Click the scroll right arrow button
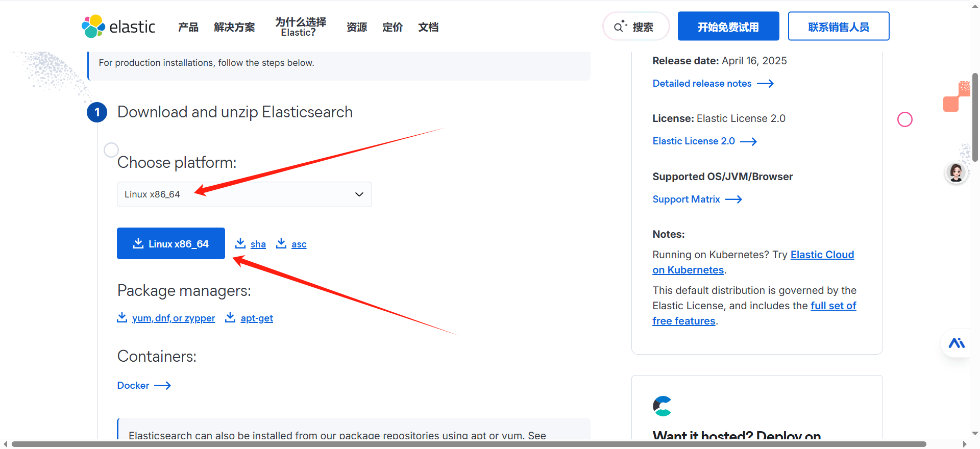This screenshot has width=980, height=449. pyautogui.click(x=965, y=444)
